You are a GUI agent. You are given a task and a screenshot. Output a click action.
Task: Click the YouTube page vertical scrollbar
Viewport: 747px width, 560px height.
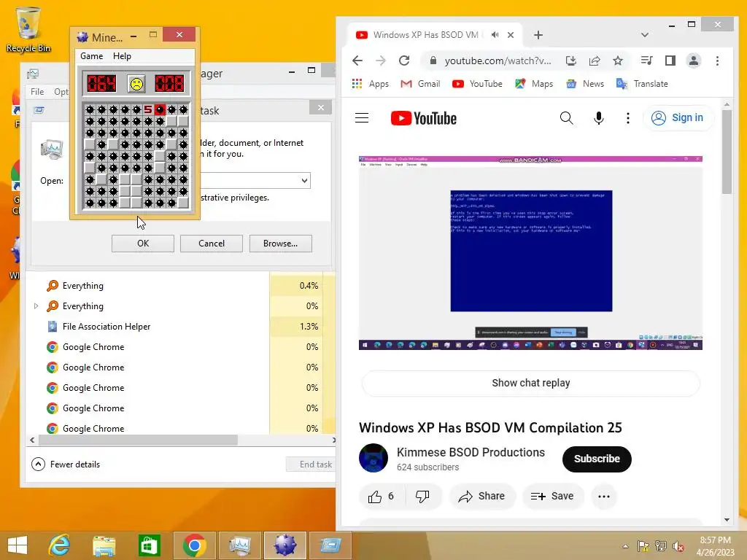727,152
